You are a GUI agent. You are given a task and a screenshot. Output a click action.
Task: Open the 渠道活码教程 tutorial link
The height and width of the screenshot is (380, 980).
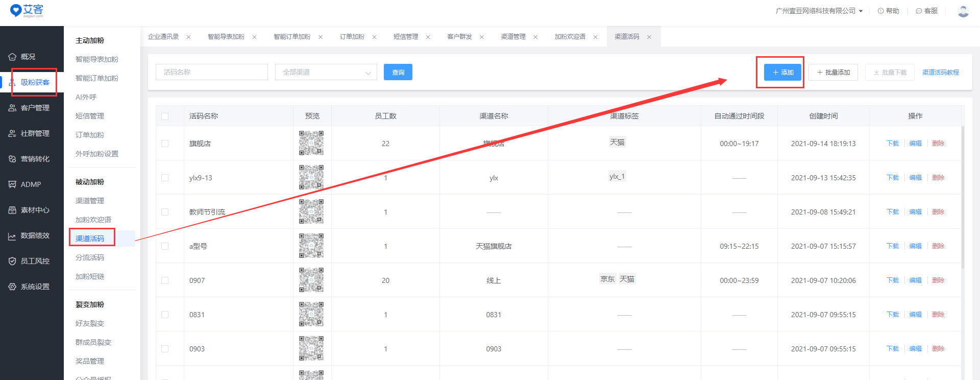(x=940, y=72)
